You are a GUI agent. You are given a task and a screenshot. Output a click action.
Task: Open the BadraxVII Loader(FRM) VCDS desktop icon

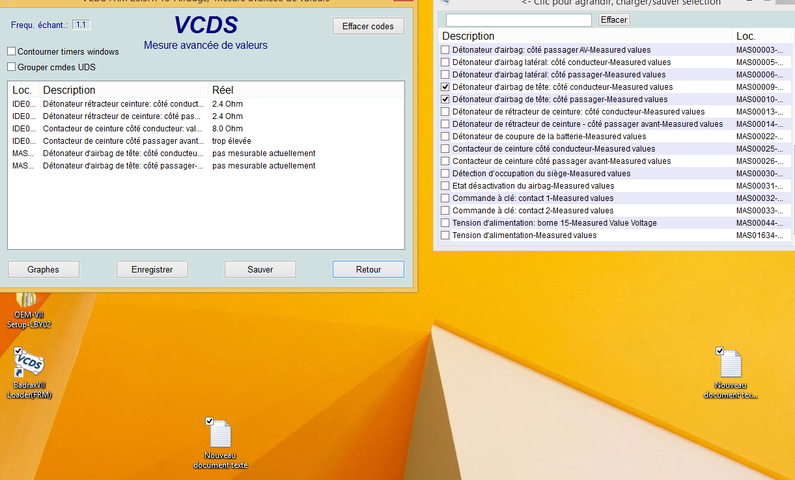point(29,374)
